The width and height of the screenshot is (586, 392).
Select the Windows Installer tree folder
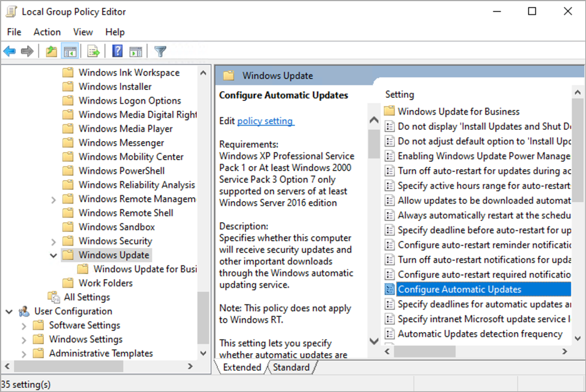pos(115,87)
